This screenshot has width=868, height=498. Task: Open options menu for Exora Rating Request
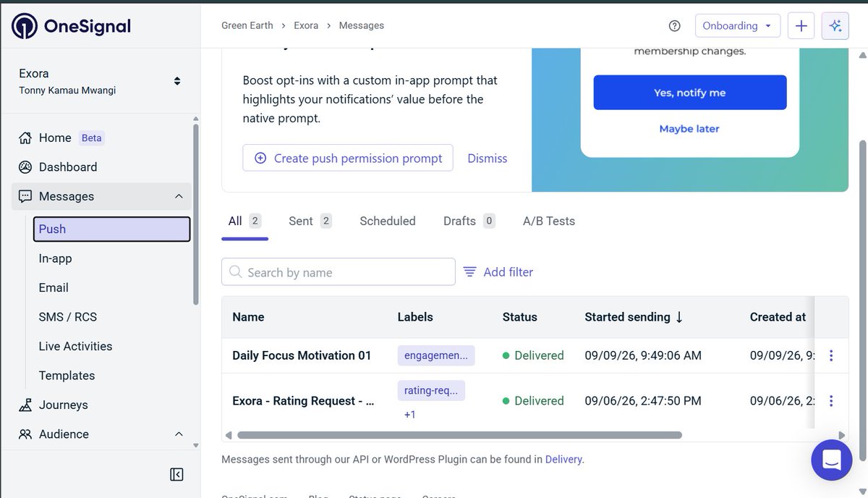[x=831, y=400]
